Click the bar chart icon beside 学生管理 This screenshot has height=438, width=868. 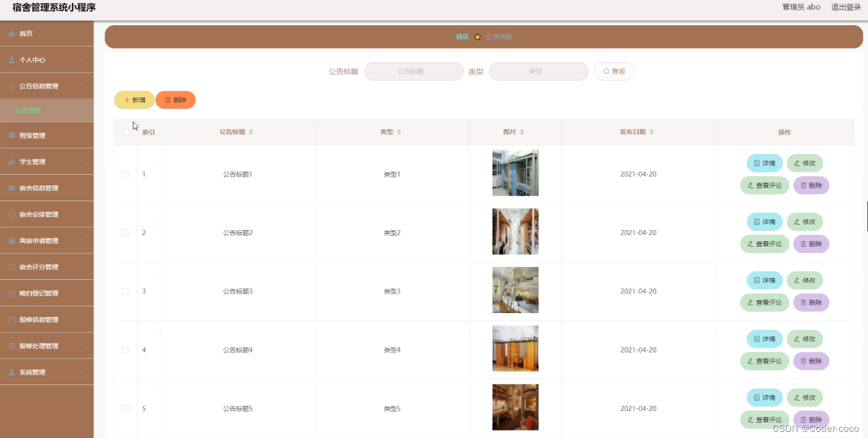click(x=12, y=162)
